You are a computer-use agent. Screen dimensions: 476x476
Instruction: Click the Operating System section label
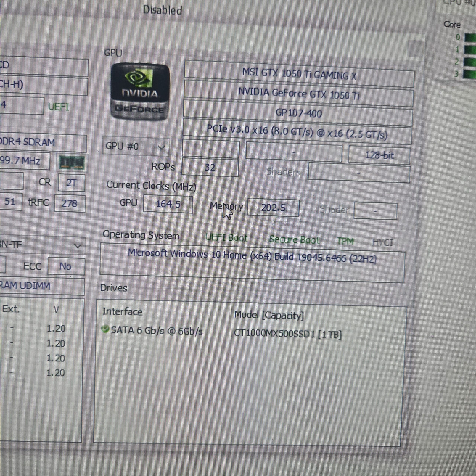[141, 235]
